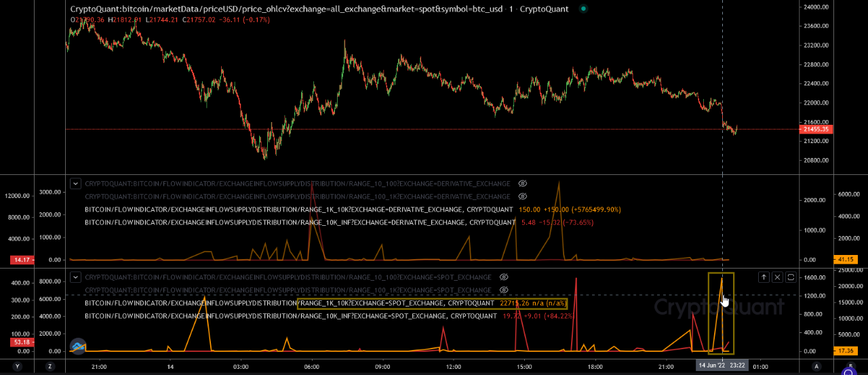This screenshot has height=375, width=868.
Task: Click the 01:00 time axis label
Action: point(759,366)
